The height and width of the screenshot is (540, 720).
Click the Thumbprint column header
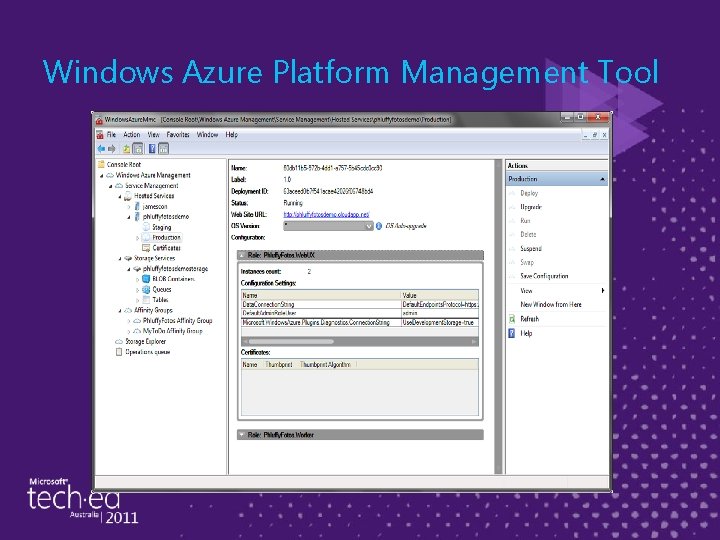(279, 365)
